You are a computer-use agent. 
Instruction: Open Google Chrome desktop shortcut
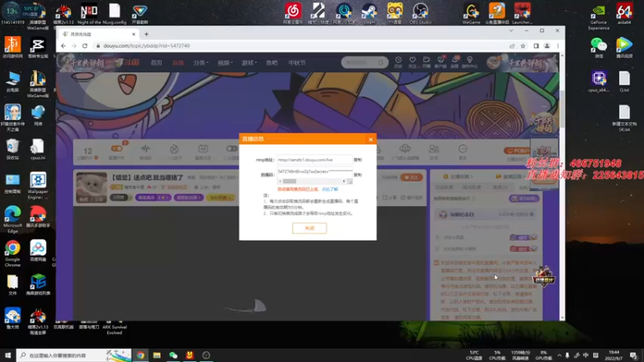pyautogui.click(x=13, y=253)
